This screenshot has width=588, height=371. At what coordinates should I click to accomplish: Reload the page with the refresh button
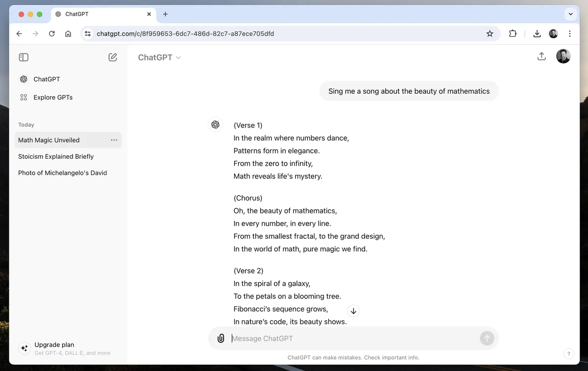click(52, 34)
